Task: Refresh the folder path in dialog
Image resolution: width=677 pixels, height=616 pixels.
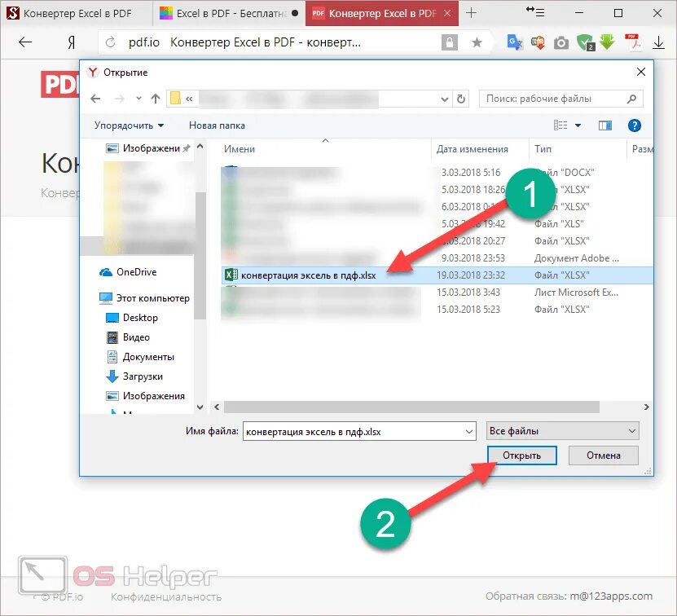Action: click(461, 99)
